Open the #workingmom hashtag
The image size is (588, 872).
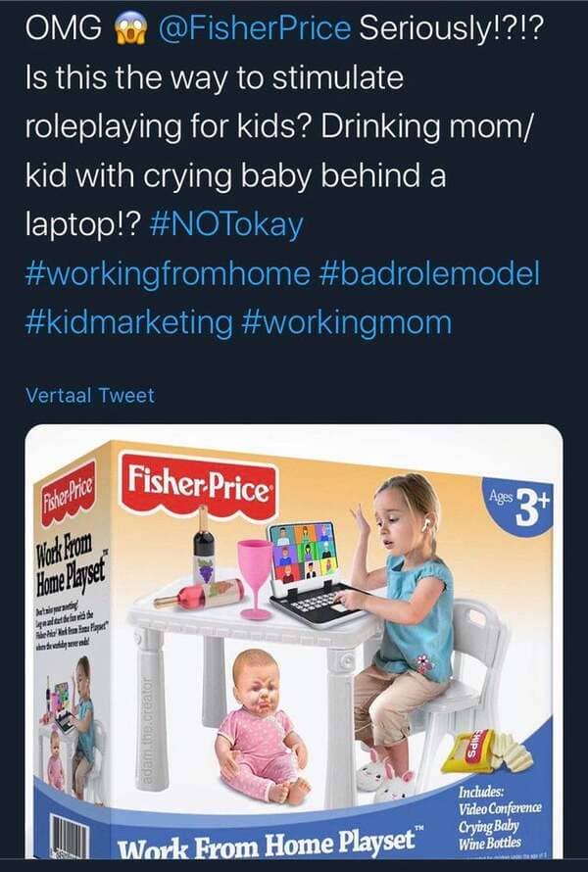click(347, 322)
